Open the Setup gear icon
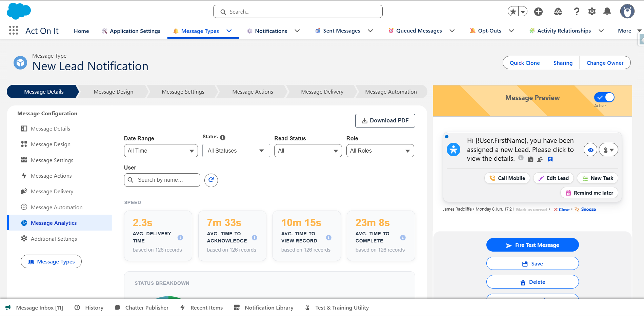644x316 pixels. (592, 12)
